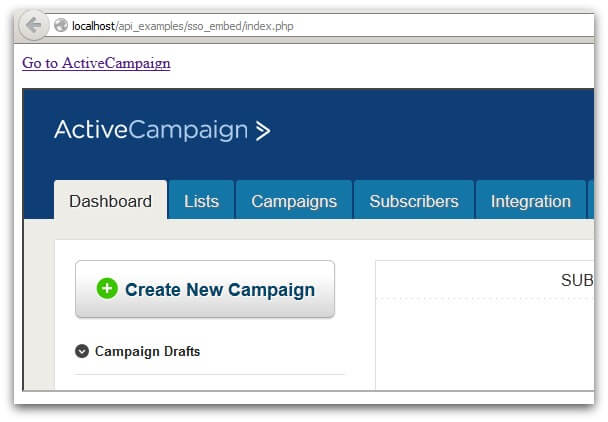
Task: Follow the Go to ActiveCampaign link
Action: [x=96, y=63]
